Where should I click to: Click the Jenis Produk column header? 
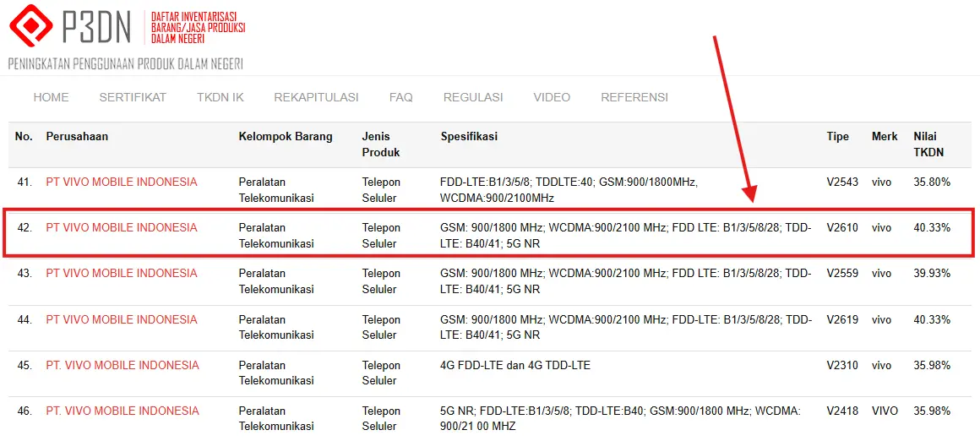(381, 144)
